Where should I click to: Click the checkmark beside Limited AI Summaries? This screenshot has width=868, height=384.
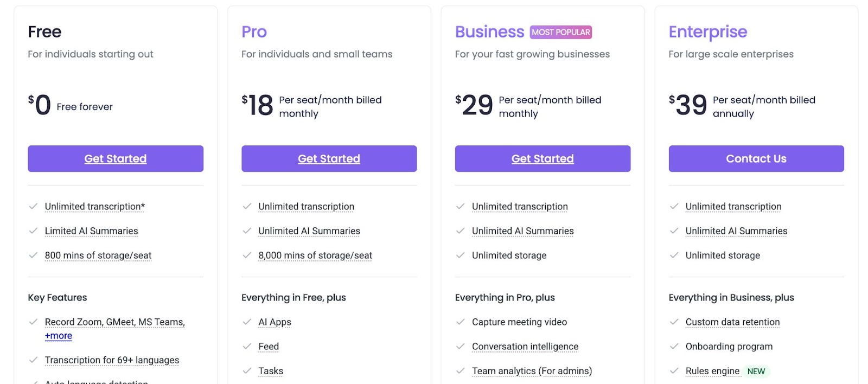pos(33,231)
